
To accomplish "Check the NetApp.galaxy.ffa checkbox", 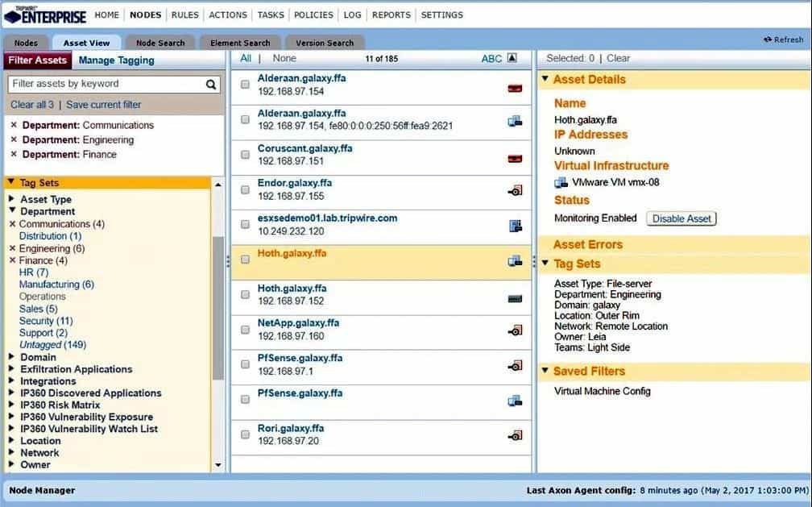I will (245, 330).
